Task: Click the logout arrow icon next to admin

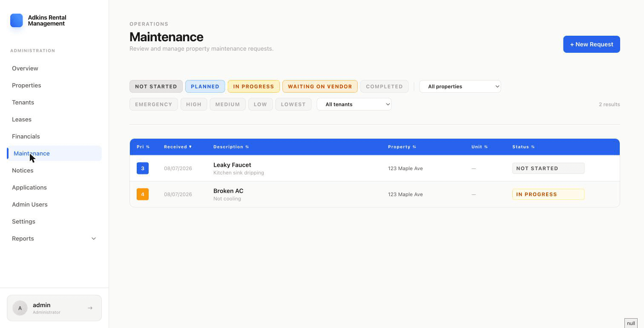Action: click(90, 308)
